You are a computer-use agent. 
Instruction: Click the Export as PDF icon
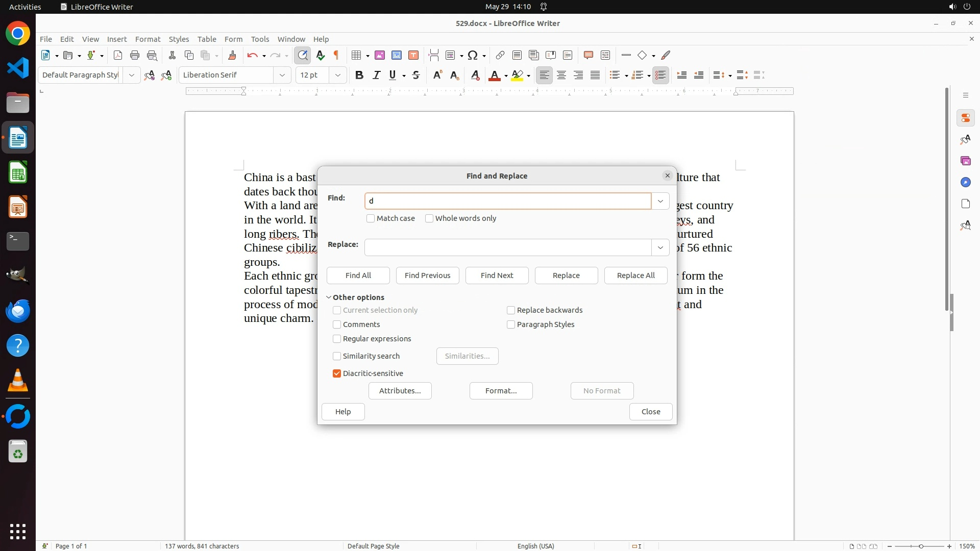pos(118,55)
